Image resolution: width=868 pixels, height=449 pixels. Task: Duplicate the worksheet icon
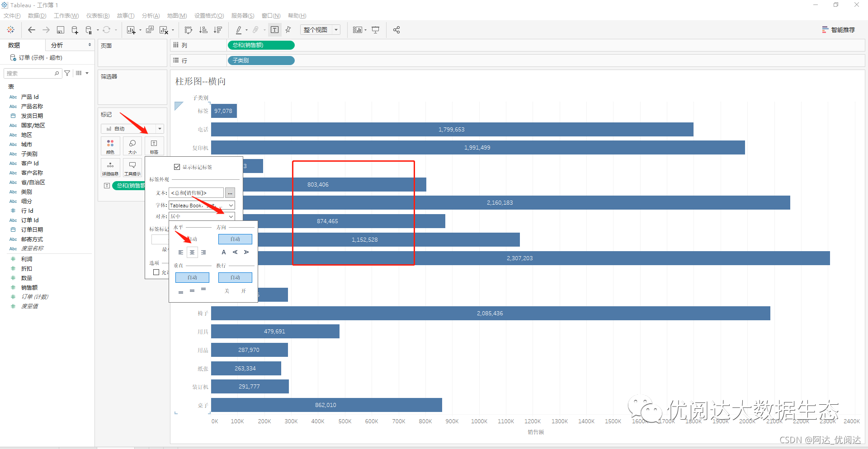[150, 30]
